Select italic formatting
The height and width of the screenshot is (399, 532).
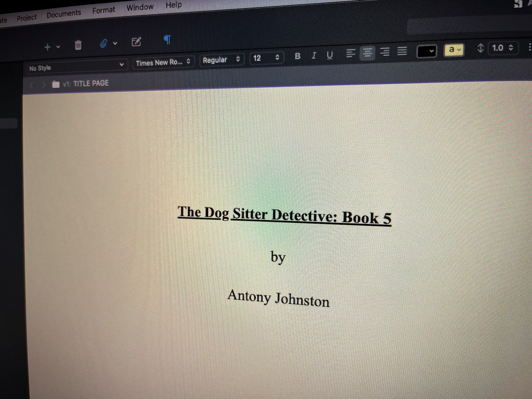tap(314, 56)
